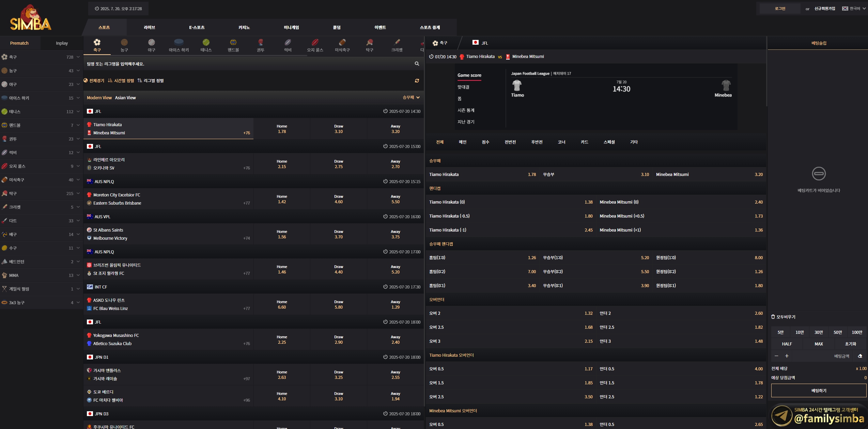This screenshot has height=429, width=868.
Task: Open the 라이브 main menu tab
Action: (x=150, y=27)
